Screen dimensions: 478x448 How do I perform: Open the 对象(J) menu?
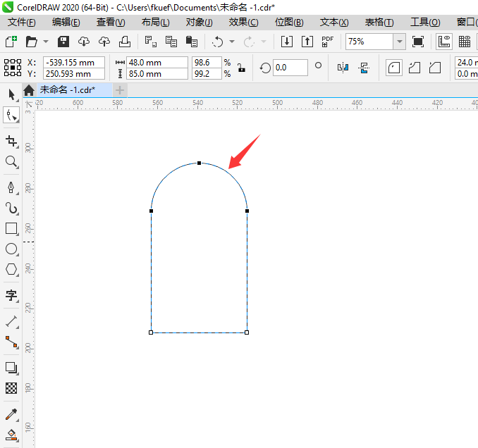point(200,23)
